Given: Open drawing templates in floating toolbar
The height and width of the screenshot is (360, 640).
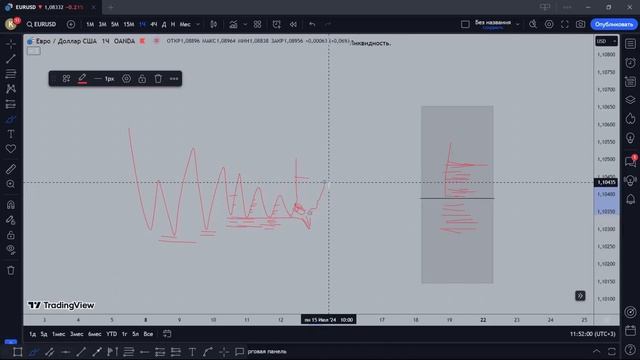Looking at the screenshot, I should coord(66,79).
